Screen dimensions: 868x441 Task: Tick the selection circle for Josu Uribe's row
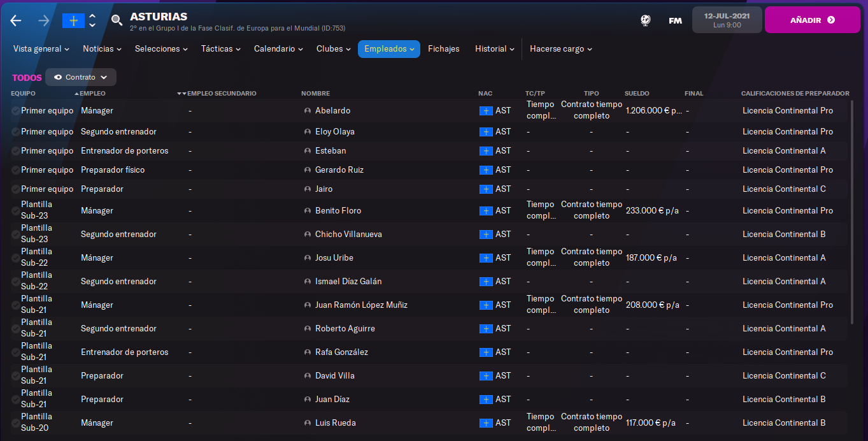coord(15,258)
